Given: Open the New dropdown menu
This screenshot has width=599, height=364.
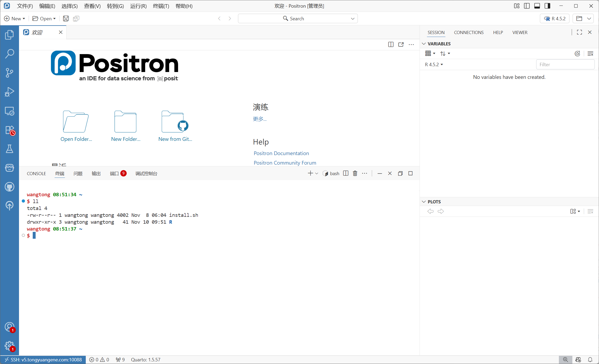Looking at the screenshot, I should (15, 18).
